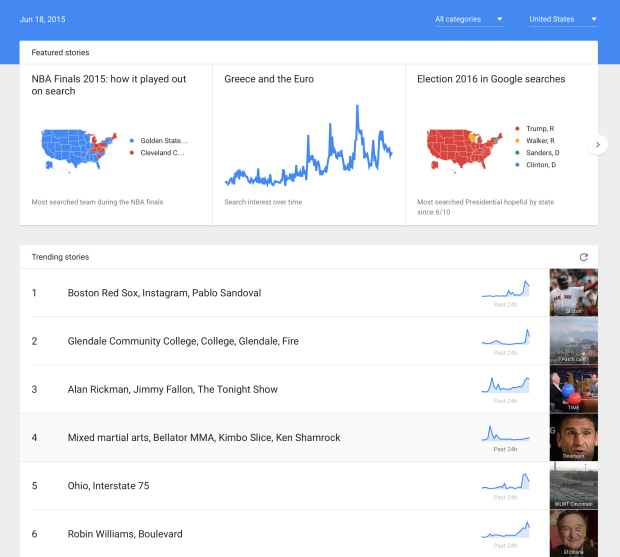Click the Ken Shamrock Deadspin thumbnail
Screen dimensions: 620x557
(x=574, y=437)
